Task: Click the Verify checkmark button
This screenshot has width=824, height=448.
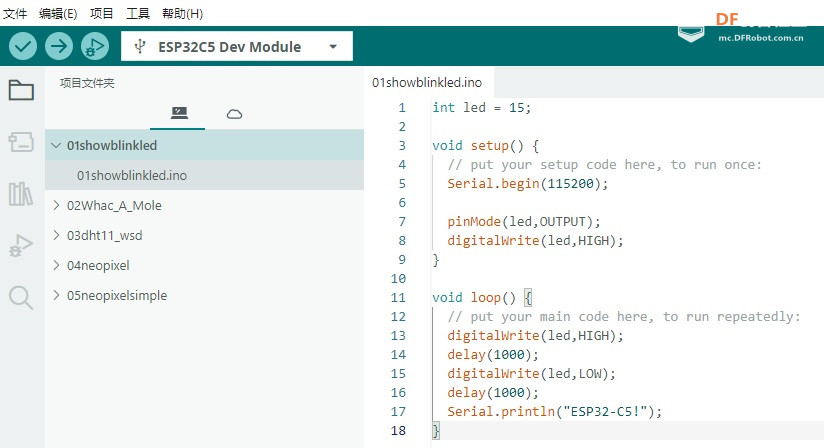Action: click(24, 46)
